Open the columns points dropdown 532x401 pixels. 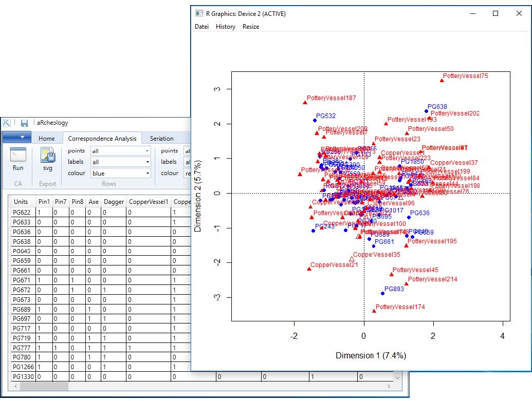(187, 151)
